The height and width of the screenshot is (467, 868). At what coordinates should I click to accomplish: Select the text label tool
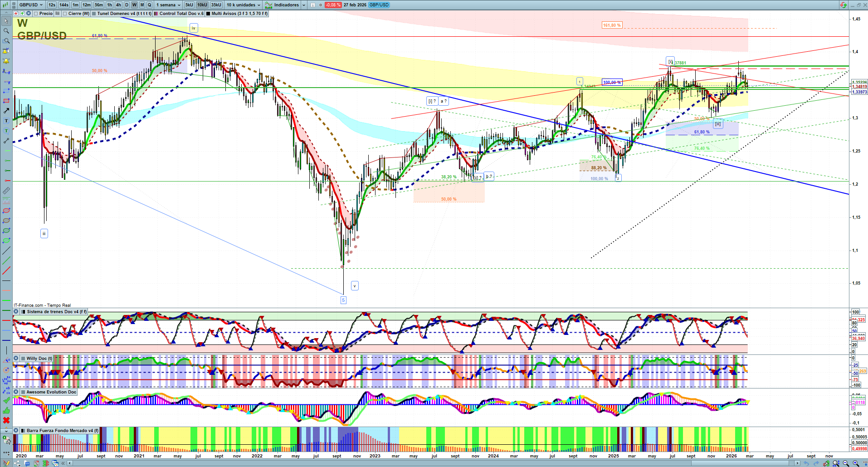[6, 121]
